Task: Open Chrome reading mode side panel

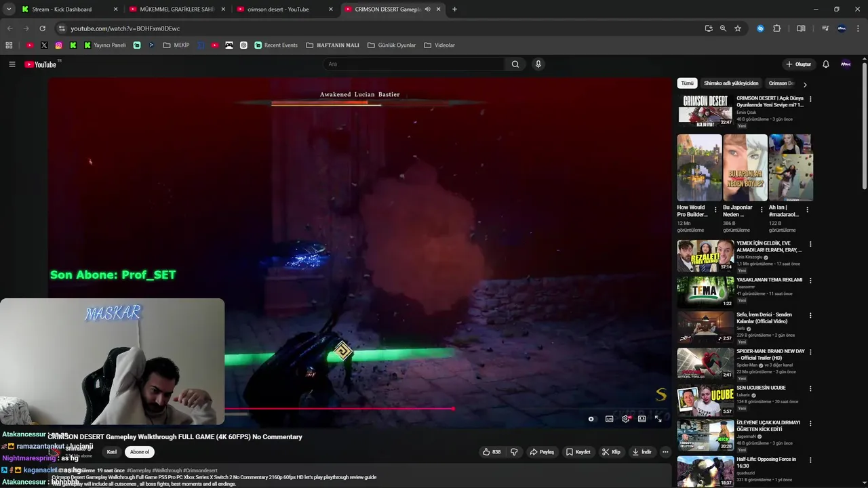Action: (801, 28)
